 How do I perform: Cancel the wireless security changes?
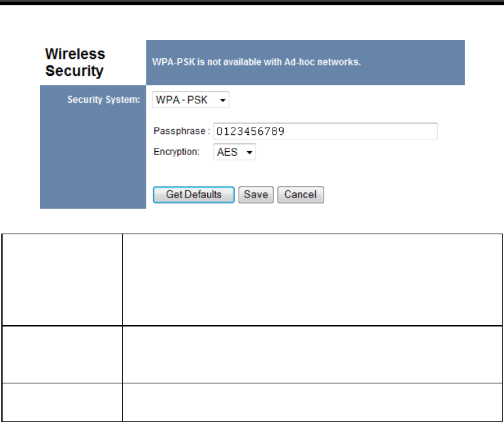(x=301, y=194)
